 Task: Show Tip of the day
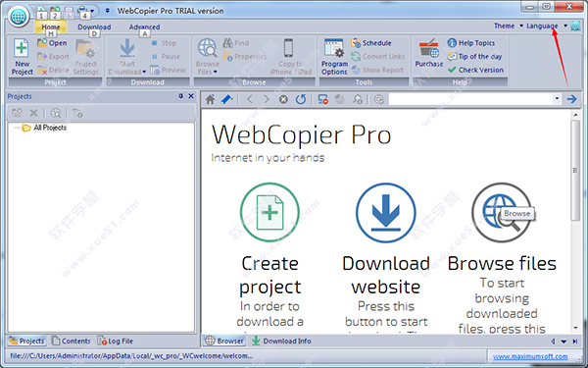(x=474, y=57)
